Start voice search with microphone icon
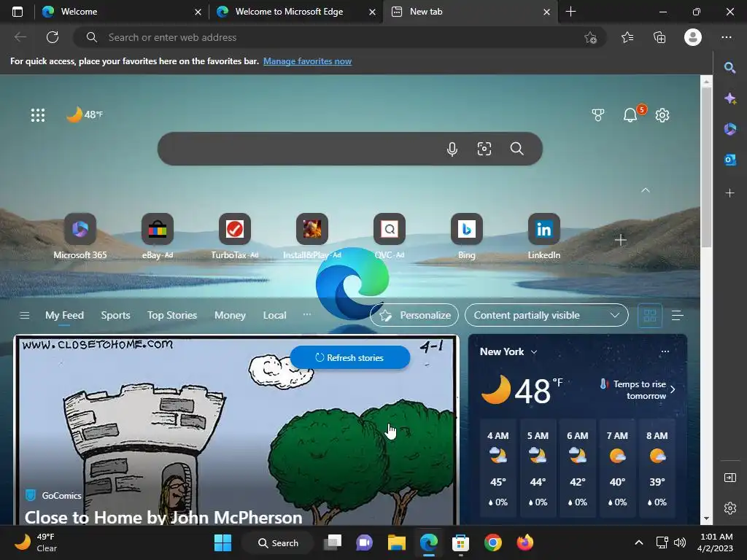 (452, 149)
